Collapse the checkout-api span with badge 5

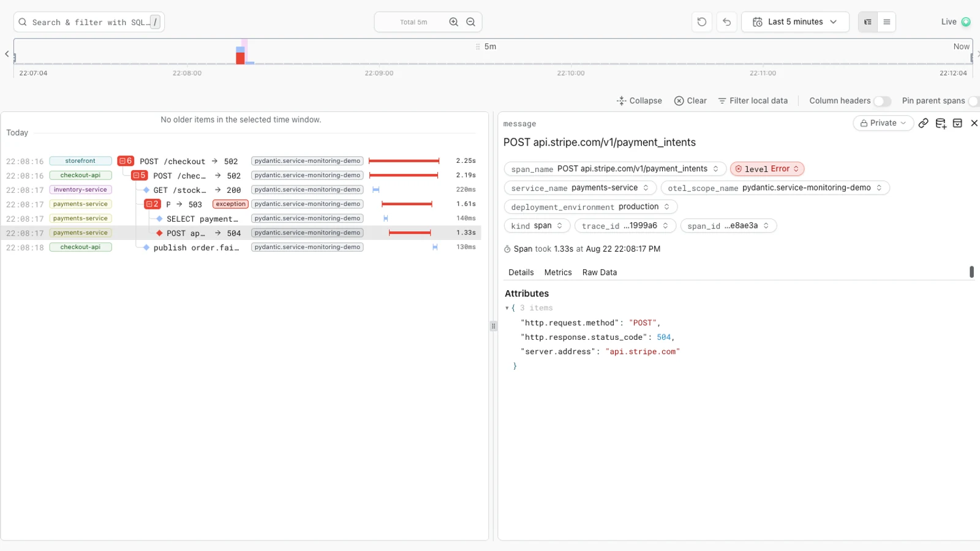point(140,175)
